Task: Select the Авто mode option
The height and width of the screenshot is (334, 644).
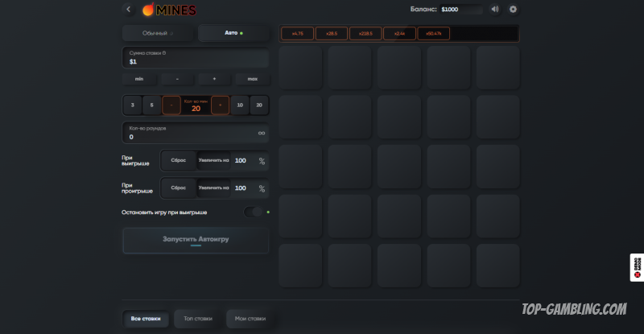Action: coord(233,33)
